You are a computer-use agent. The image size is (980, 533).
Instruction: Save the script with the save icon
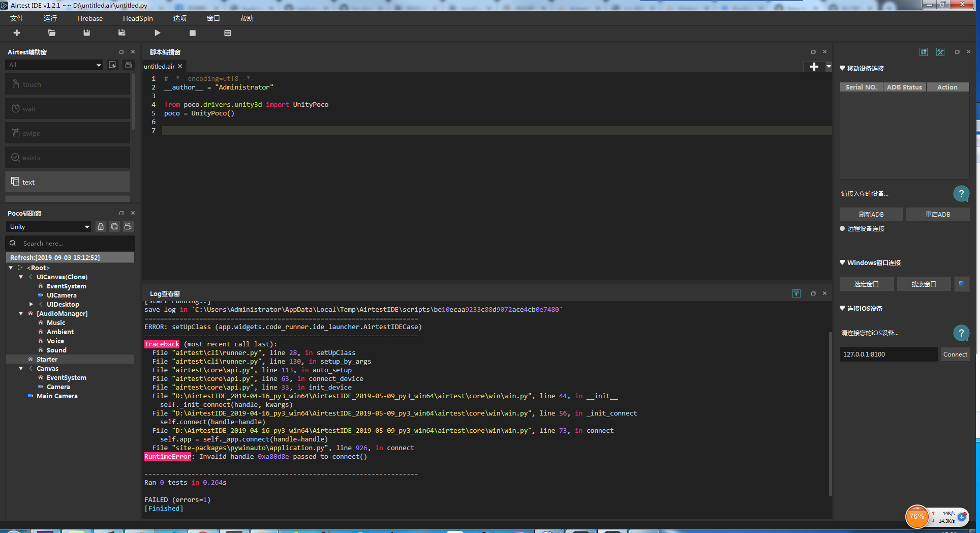tap(86, 33)
